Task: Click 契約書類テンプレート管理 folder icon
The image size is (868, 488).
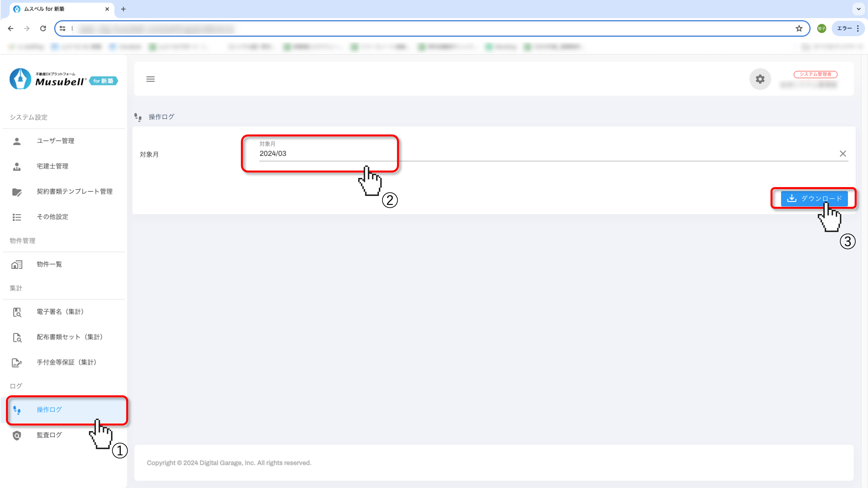Action: (x=17, y=192)
